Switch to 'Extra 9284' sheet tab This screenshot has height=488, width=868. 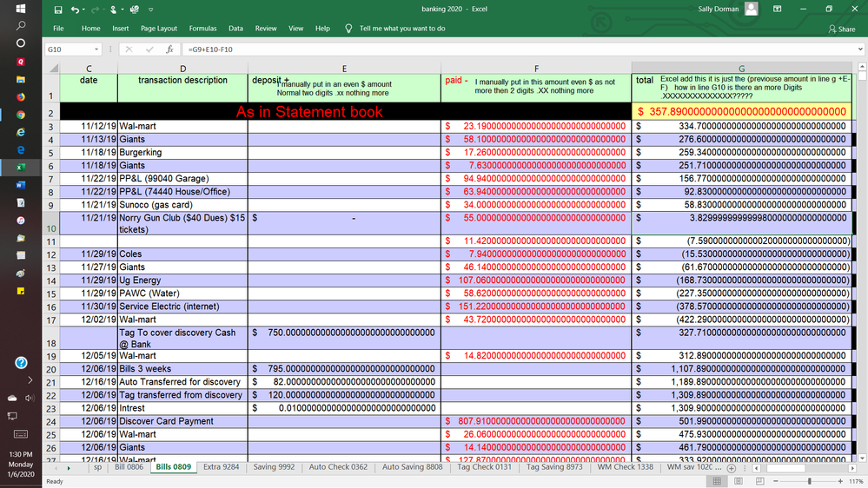coord(221,467)
